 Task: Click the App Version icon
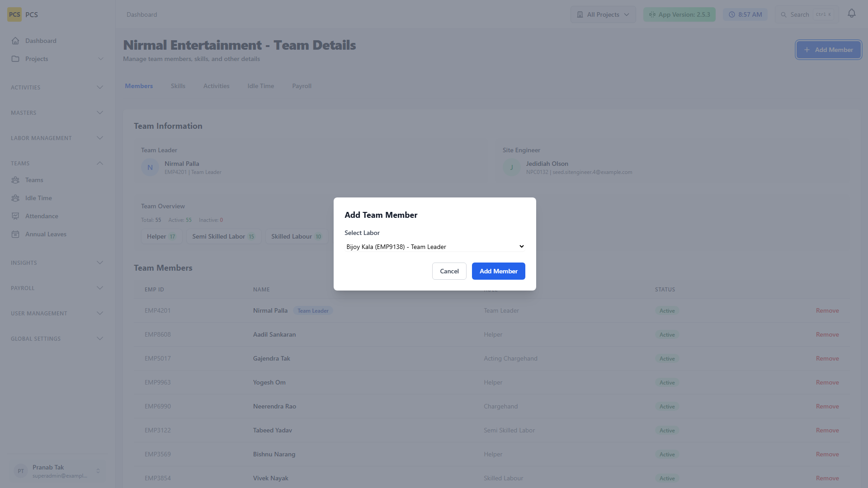(x=652, y=14)
